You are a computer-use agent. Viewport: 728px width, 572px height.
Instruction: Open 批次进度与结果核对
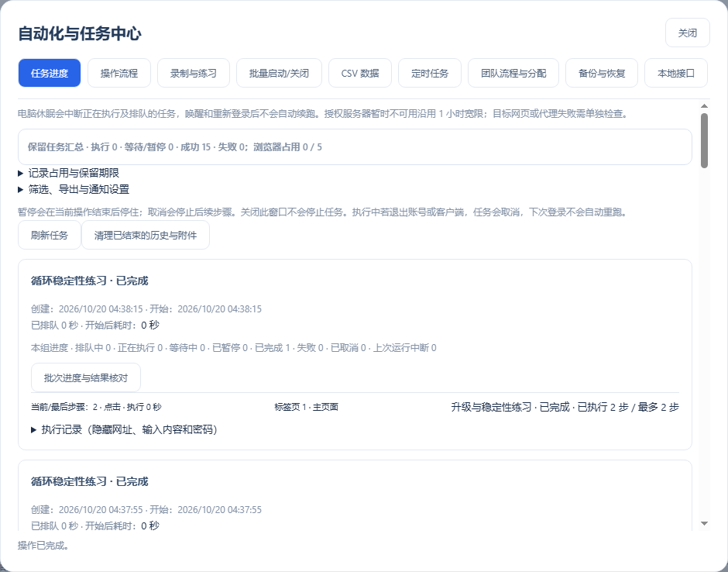pyautogui.click(x=85, y=377)
